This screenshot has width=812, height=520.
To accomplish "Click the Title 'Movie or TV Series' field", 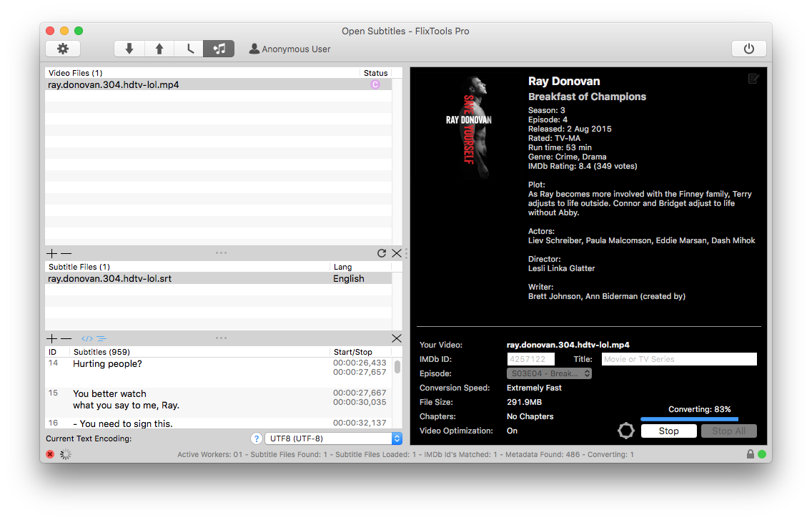I will point(679,359).
